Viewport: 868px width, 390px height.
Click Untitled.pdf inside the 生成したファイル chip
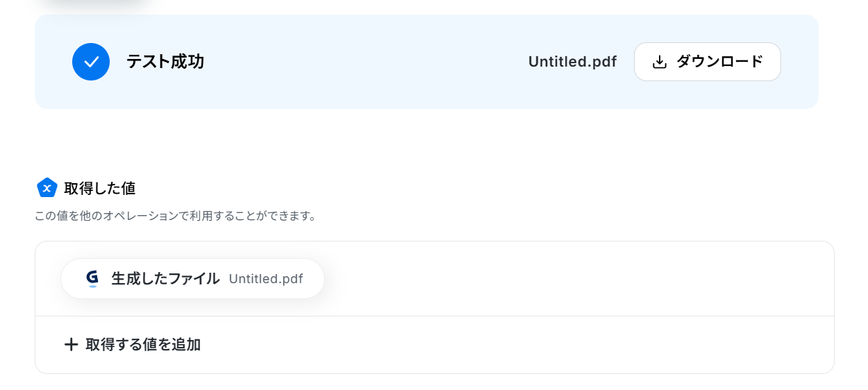tap(266, 279)
